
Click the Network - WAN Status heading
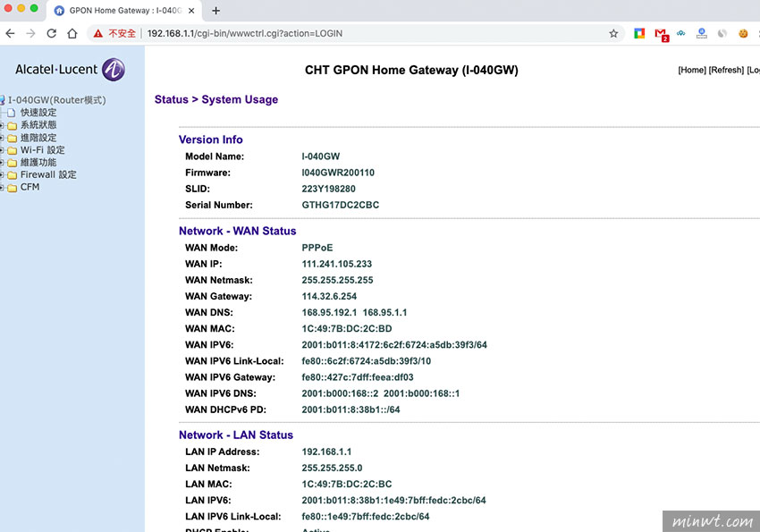point(238,231)
